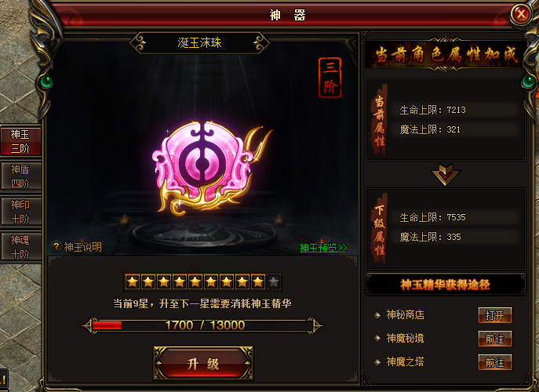Go to 神魔之塔 via 前往 button

click(x=495, y=362)
